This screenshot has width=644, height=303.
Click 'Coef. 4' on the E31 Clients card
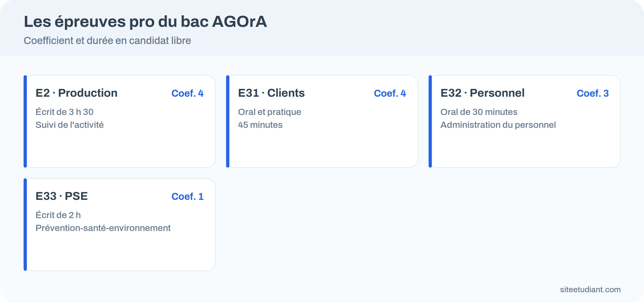(390, 93)
